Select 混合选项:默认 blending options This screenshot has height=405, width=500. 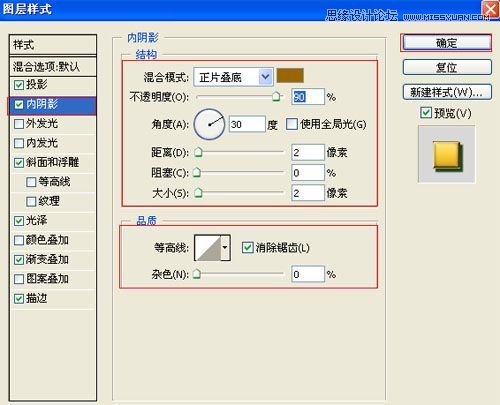[x=53, y=66]
